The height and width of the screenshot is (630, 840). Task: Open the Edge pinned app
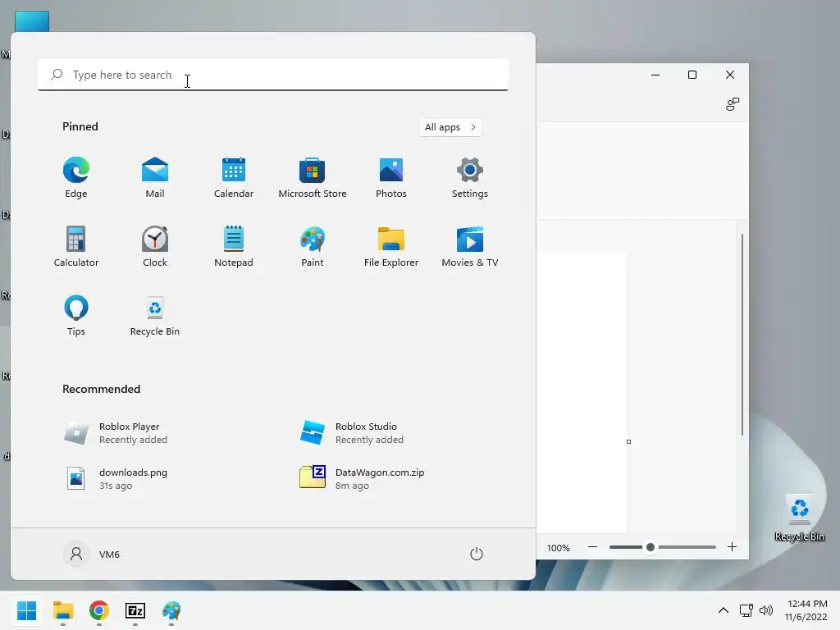tap(76, 178)
